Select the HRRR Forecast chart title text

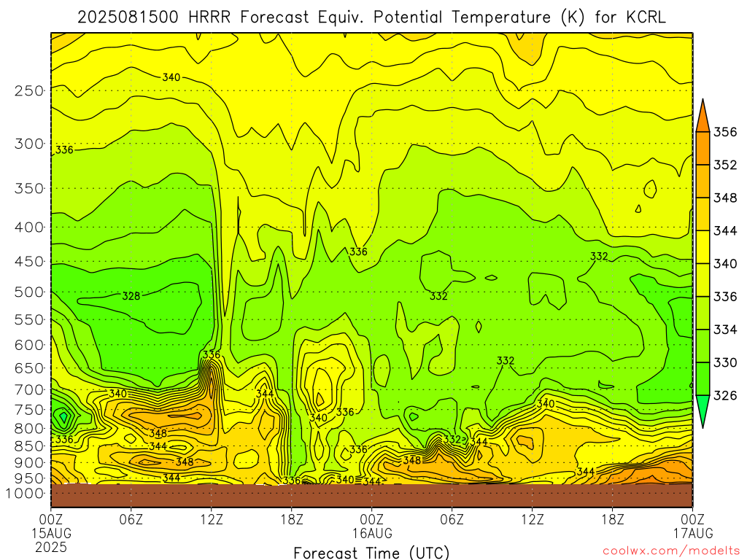pos(371,17)
